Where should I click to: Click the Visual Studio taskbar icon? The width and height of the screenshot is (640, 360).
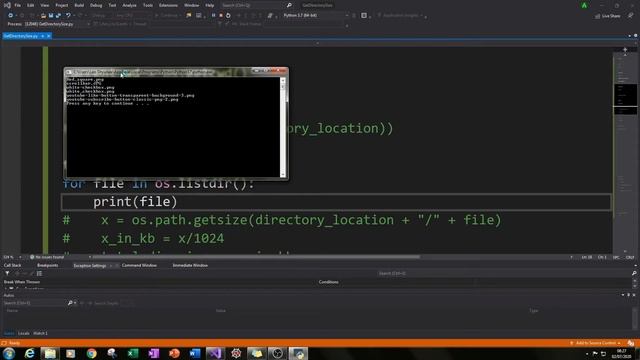pos(216,353)
